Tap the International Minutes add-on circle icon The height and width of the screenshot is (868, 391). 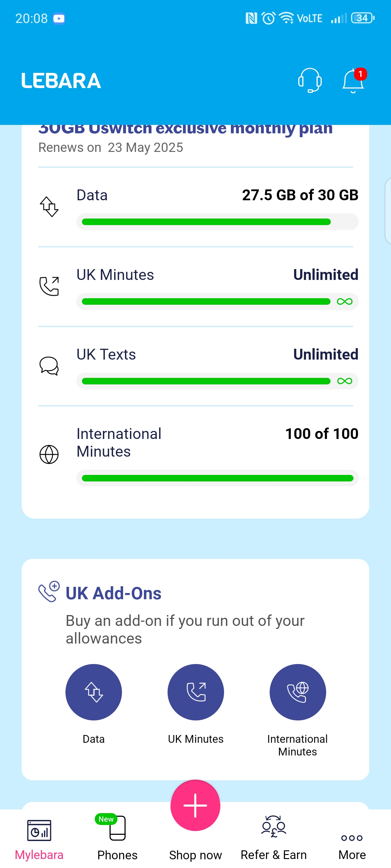click(x=298, y=692)
